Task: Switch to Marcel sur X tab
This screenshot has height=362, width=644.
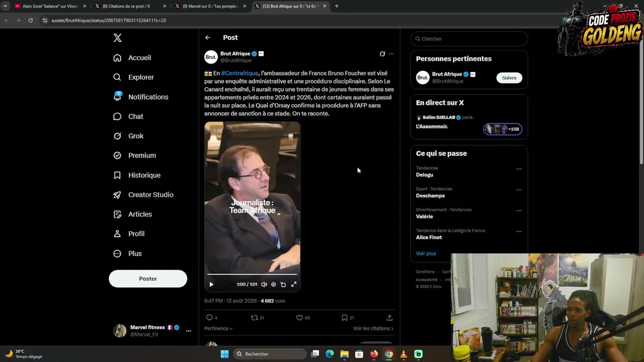Action: 210,6
